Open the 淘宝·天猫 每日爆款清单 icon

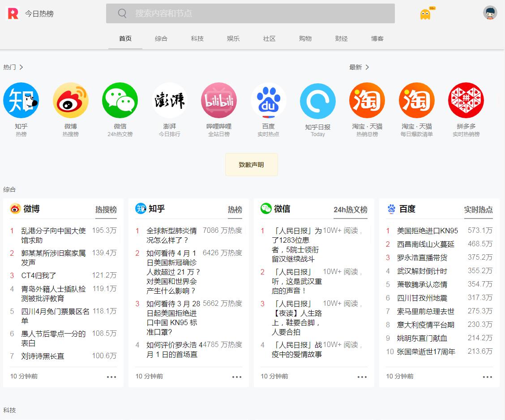(x=416, y=100)
